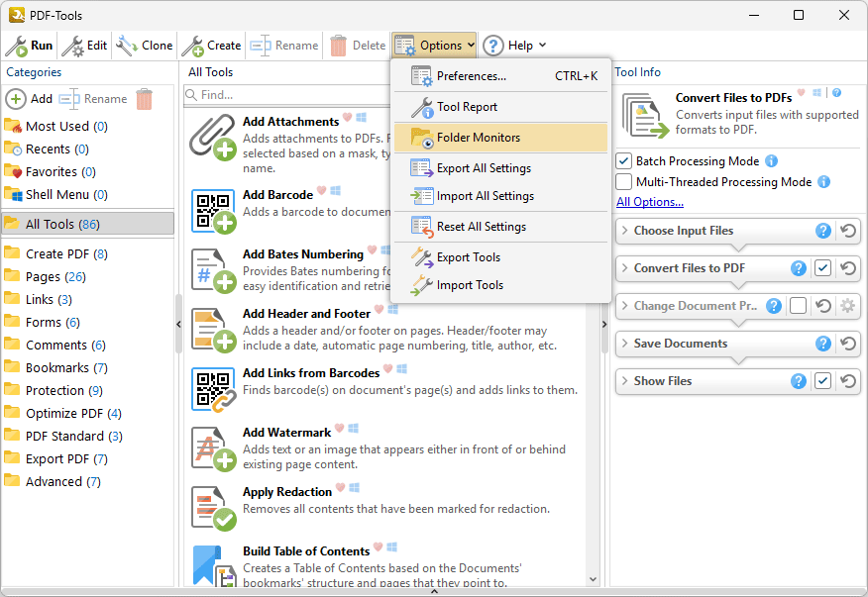Select the All Tools category
Image resolution: width=868 pixels, height=597 pixels.
pyautogui.click(x=88, y=224)
